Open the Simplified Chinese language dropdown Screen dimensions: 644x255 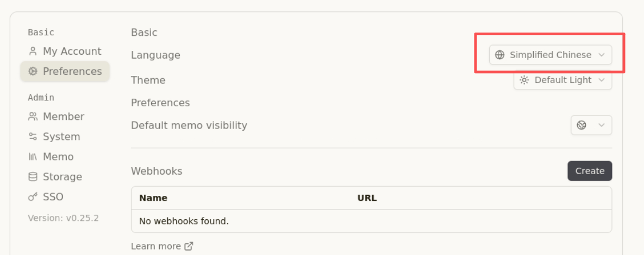[x=550, y=55]
